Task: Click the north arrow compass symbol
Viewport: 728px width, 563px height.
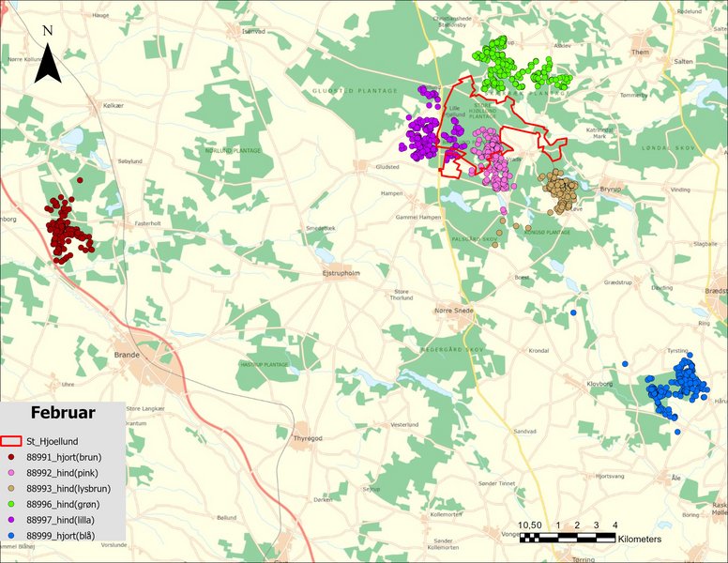Action: pyautogui.click(x=48, y=56)
